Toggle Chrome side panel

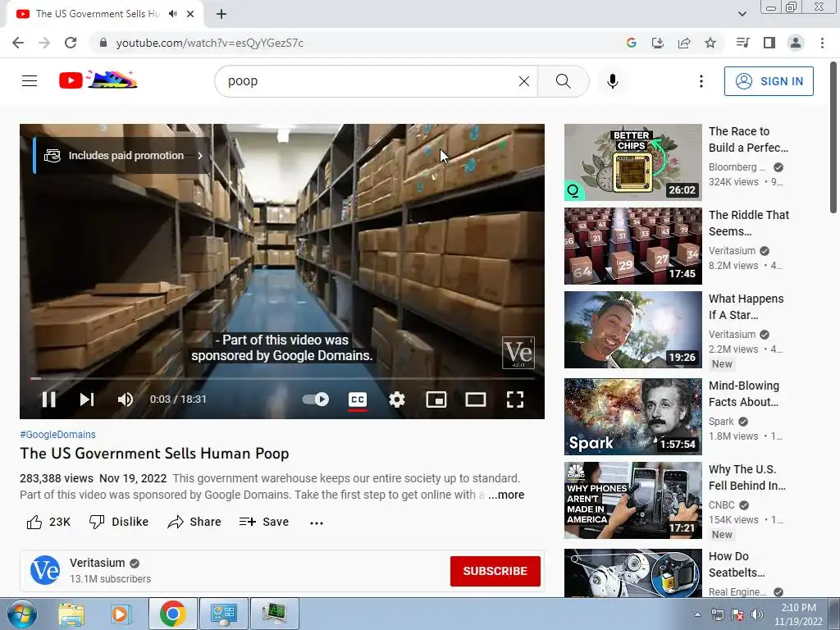tap(769, 43)
